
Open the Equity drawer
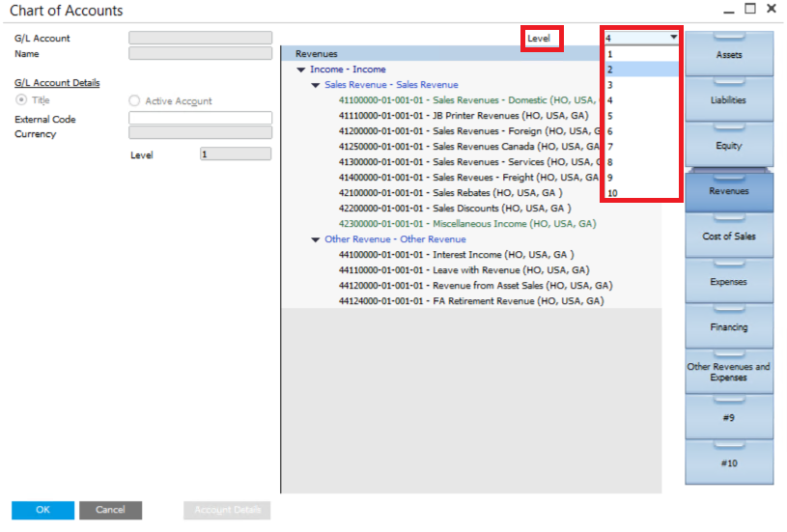pyautogui.click(x=729, y=146)
